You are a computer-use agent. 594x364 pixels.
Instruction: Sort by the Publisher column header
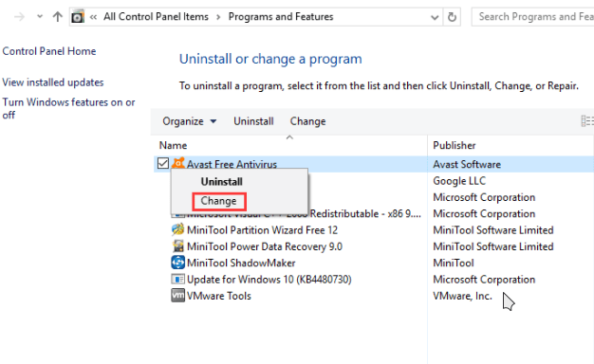point(455,146)
